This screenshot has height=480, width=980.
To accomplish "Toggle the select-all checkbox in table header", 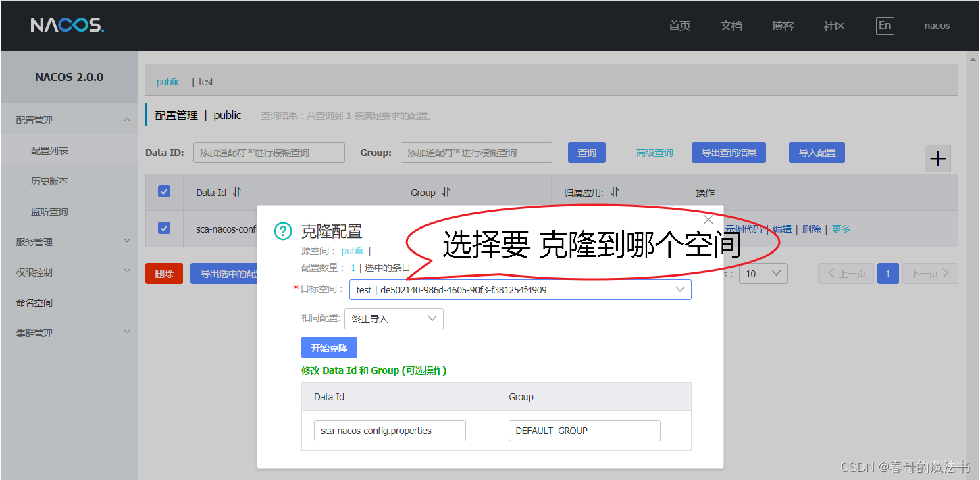I will click(164, 191).
